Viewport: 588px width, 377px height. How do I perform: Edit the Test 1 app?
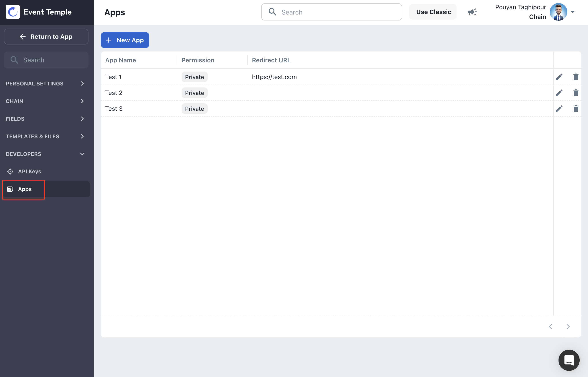[x=559, y=77]
